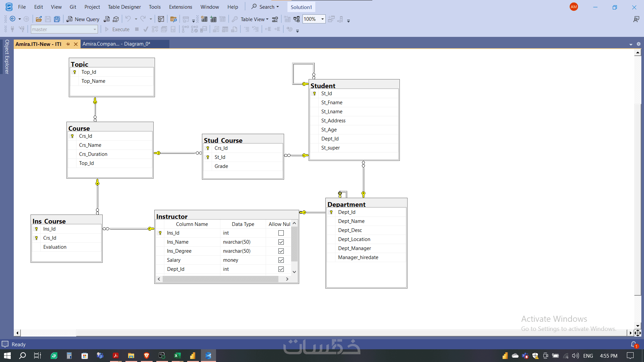This screenshot has width=644, height=362.
Task: Expand the master database dropdown
Action: point(95,29)
